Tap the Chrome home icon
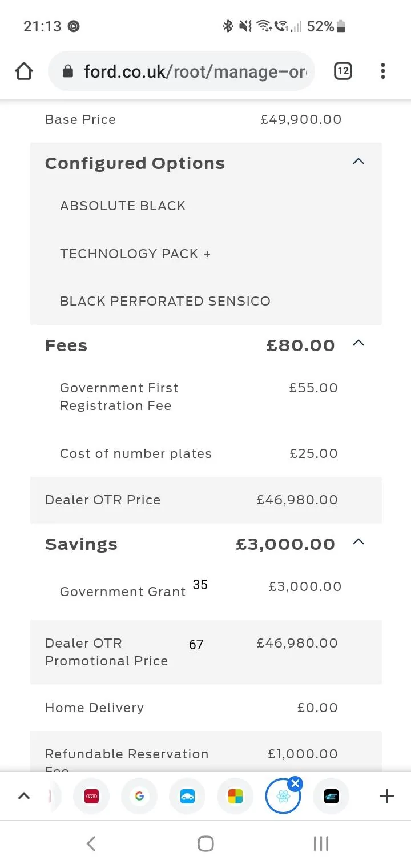411x868 pixels. tap(24, 71)
